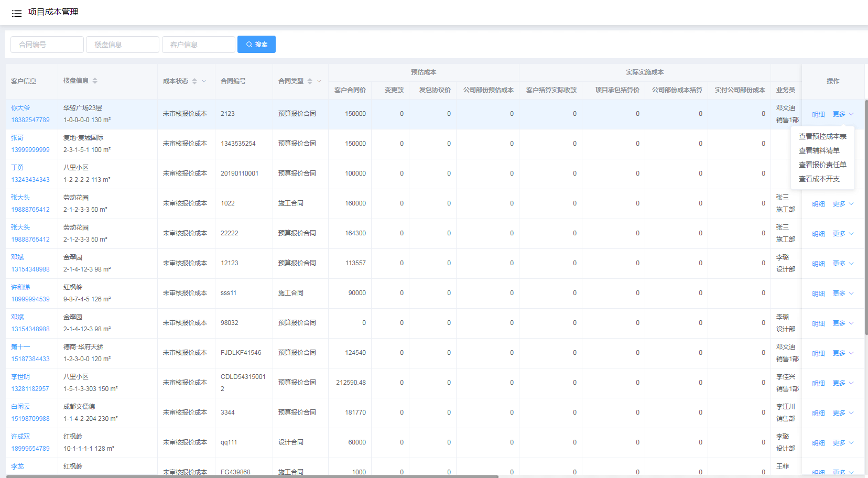This screenshot has width=868, height=478.
Task: Select 查看报价责任单 menu entry
Action: (x=822, y=165)
